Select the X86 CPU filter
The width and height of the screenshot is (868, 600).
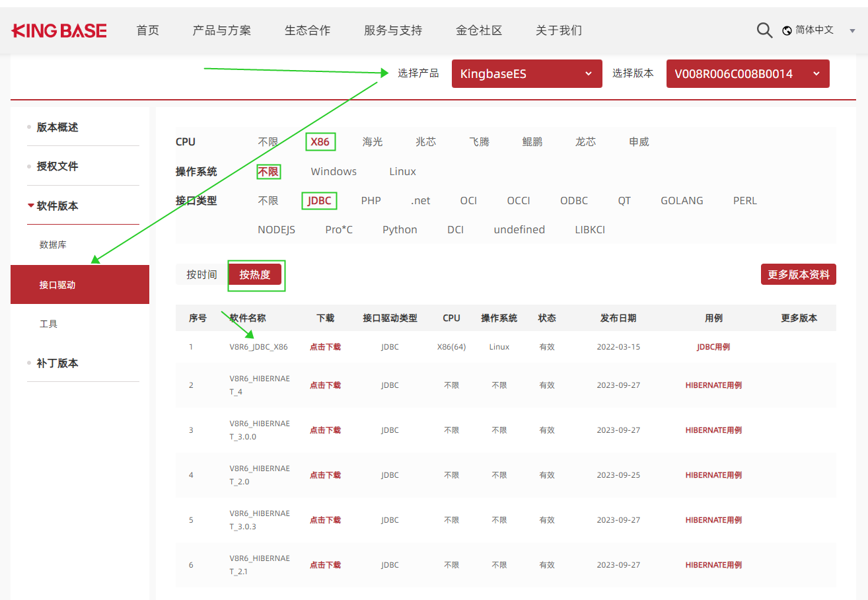[320, 142]
